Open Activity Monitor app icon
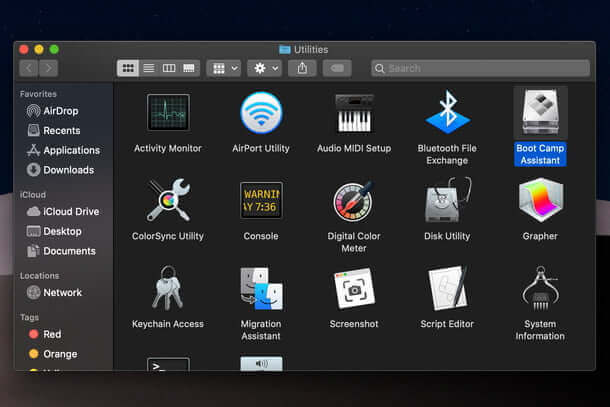The width and height of the screenshot is (610, 407). 167,113
